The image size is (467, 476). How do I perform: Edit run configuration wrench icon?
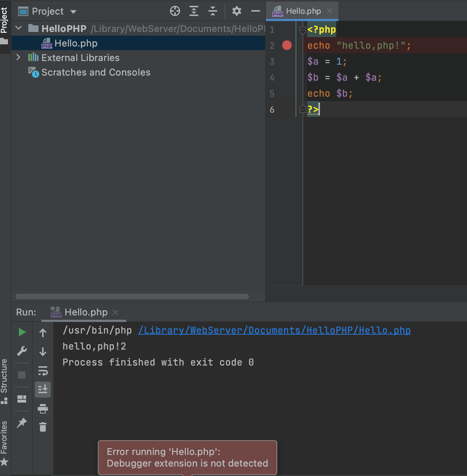coord(22,351)
